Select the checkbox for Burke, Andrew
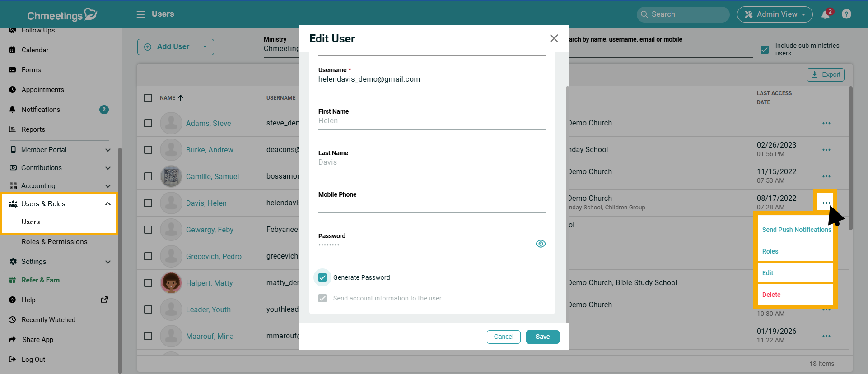868x374 pixels. (148, 150)
